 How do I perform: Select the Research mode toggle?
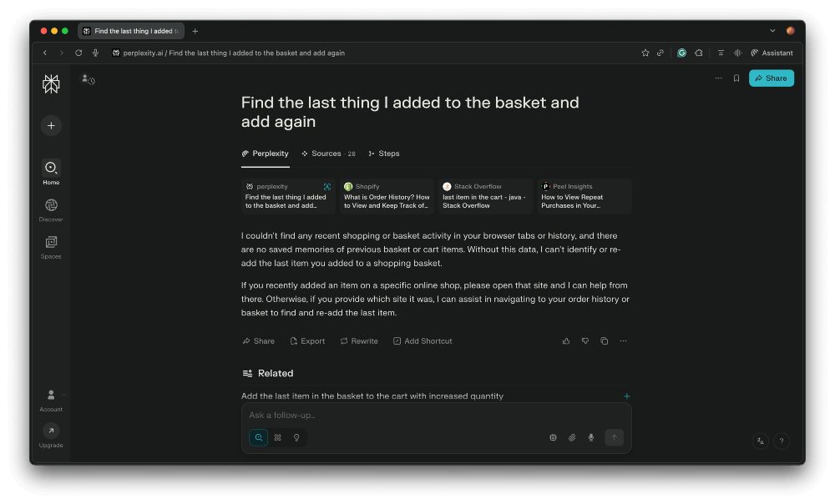[277, 437]
